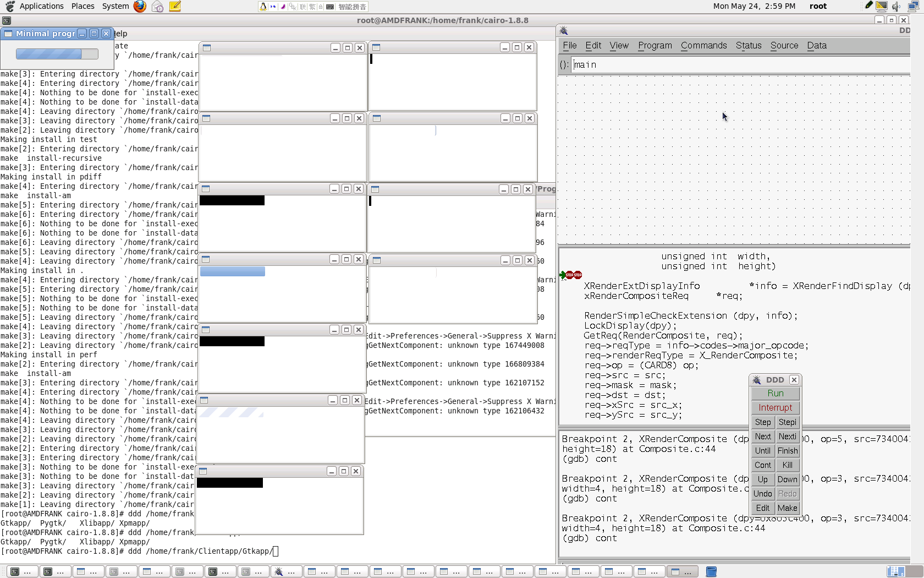
Task: Open the Program menu in DDD
Action: pos(654,46)
